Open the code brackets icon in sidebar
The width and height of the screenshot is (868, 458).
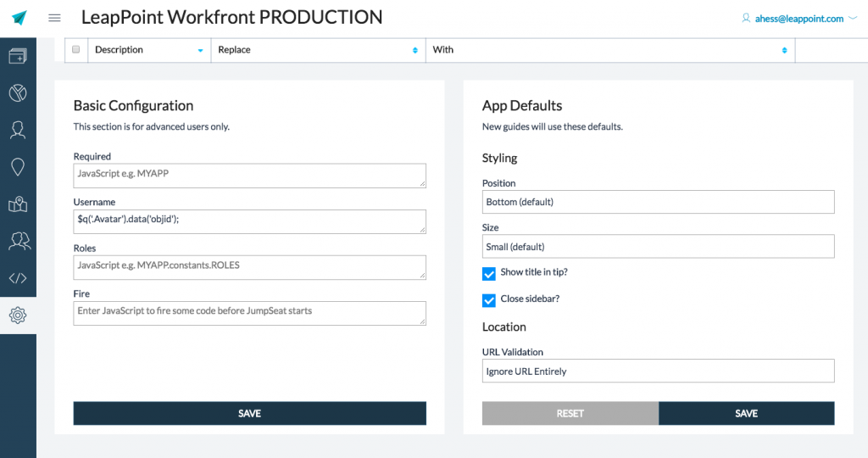(18, 278)
